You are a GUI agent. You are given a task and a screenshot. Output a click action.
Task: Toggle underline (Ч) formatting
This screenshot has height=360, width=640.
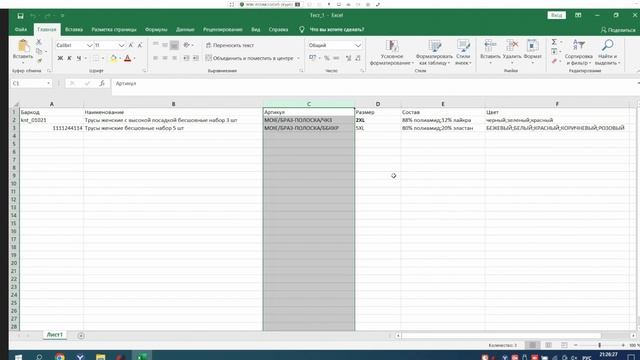pyautogui.click(x=79, y=58)
